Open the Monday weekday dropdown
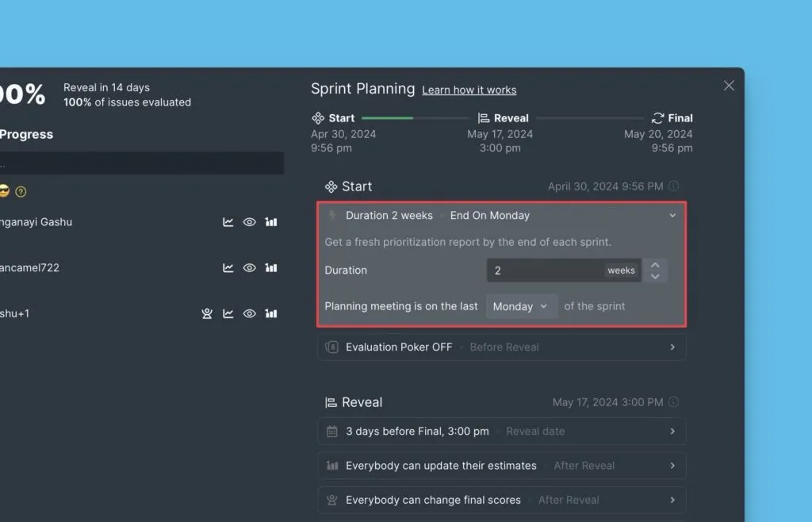This screenshot has height=522, width=812. 521,306
